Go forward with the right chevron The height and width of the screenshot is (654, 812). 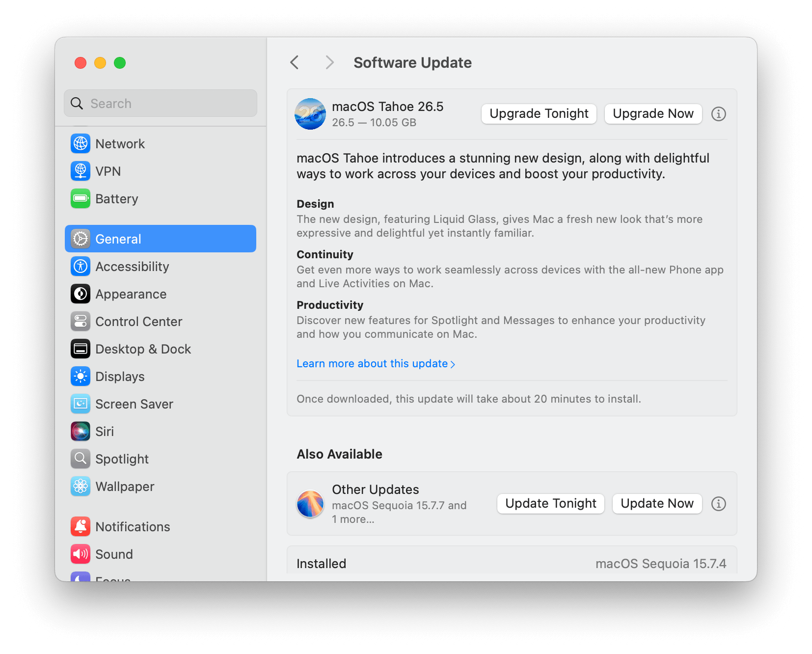[329, 62]
